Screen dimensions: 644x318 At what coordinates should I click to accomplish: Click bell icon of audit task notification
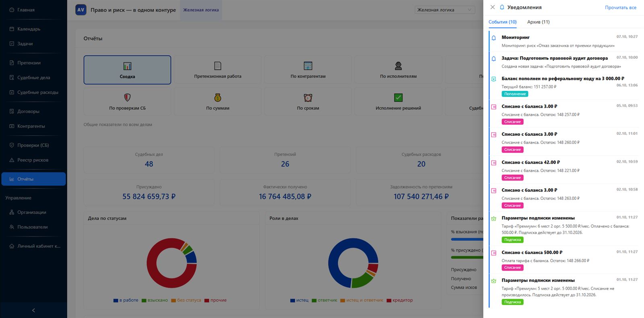coord(494,59)
